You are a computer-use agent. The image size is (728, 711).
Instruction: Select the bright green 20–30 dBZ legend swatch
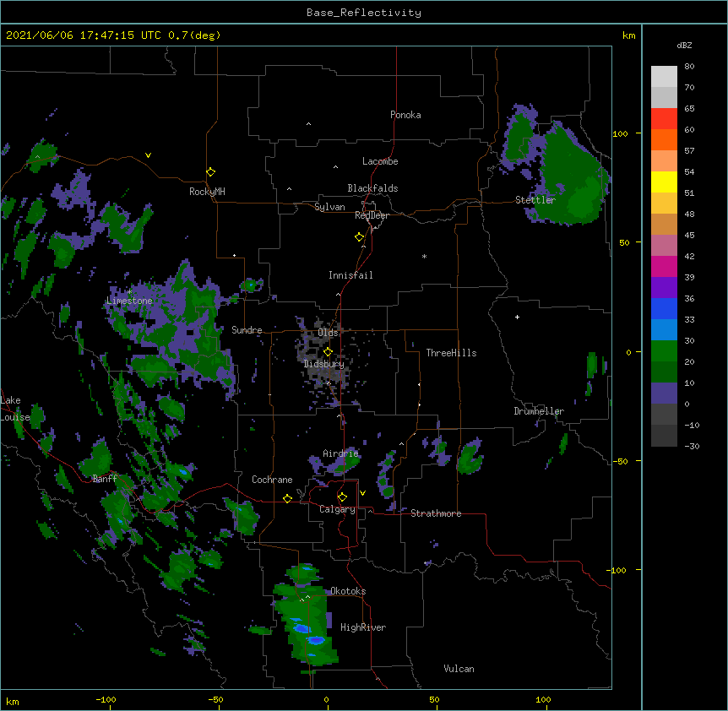[x=664, y=351]
